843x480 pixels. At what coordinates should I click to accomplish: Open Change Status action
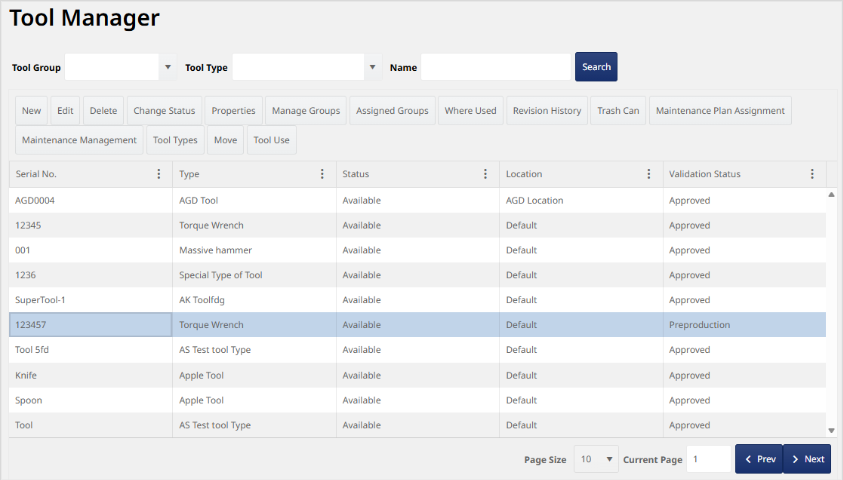(x=164, y=111)
